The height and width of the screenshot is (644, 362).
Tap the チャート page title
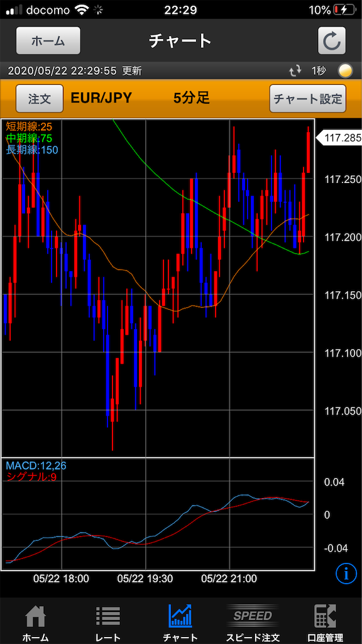[180, 41]
